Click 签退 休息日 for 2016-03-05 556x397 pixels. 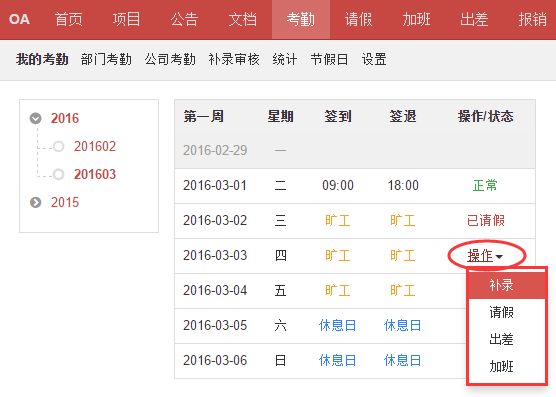(402, 325)
